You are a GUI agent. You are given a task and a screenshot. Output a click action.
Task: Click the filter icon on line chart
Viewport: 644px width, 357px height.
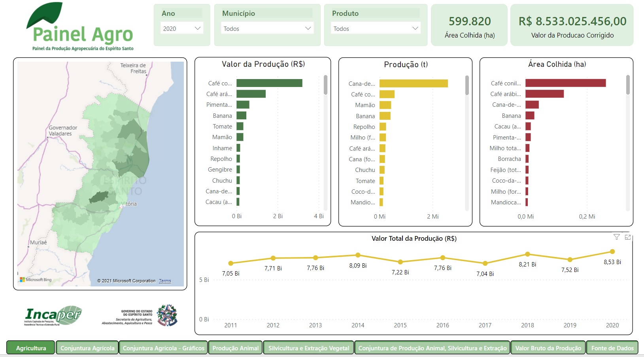pos(616,237)
